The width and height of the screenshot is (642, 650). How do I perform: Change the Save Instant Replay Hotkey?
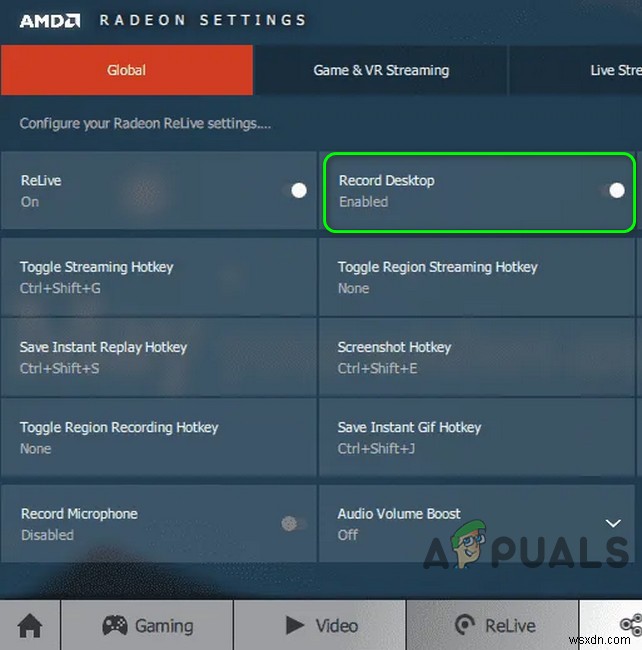click(159, 357)
